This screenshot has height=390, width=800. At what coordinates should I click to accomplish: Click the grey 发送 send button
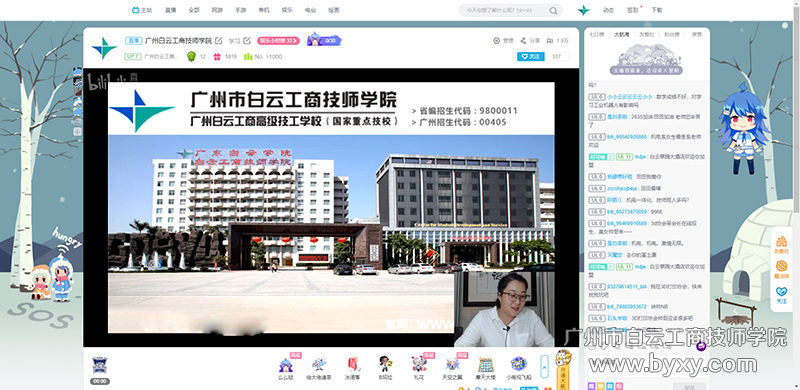click(x=689, y=386)
